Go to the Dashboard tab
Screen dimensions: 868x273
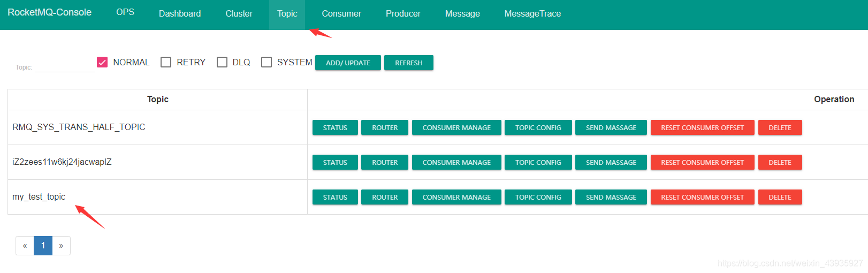tap(180, 14)
